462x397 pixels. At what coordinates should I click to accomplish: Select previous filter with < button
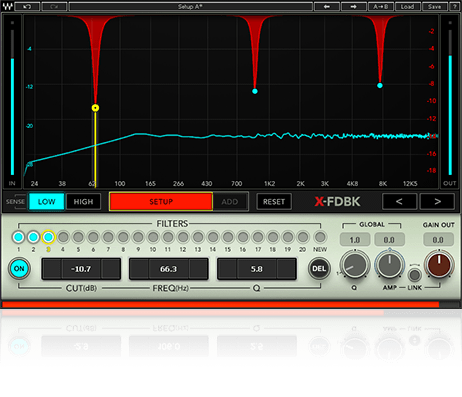(x=399, y=201)
